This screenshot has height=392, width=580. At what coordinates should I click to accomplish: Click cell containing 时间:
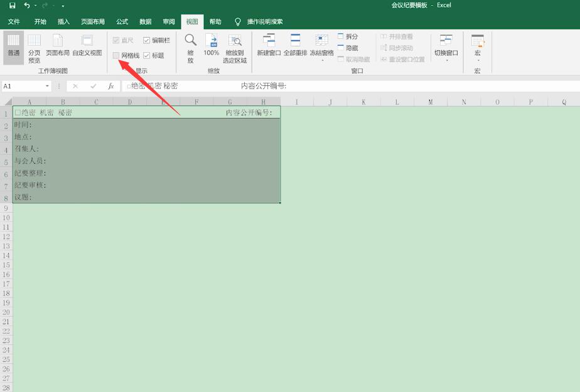pyautogui.click(x=146, y=125)
